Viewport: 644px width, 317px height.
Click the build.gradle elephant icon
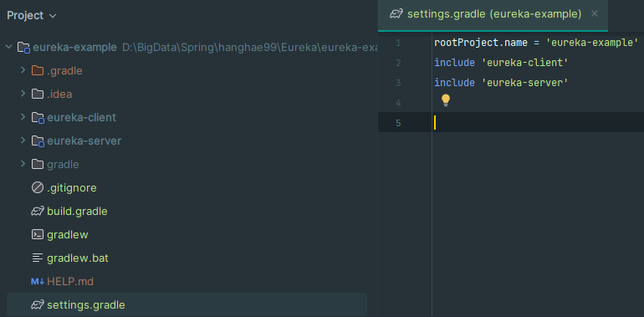point(38,212)
